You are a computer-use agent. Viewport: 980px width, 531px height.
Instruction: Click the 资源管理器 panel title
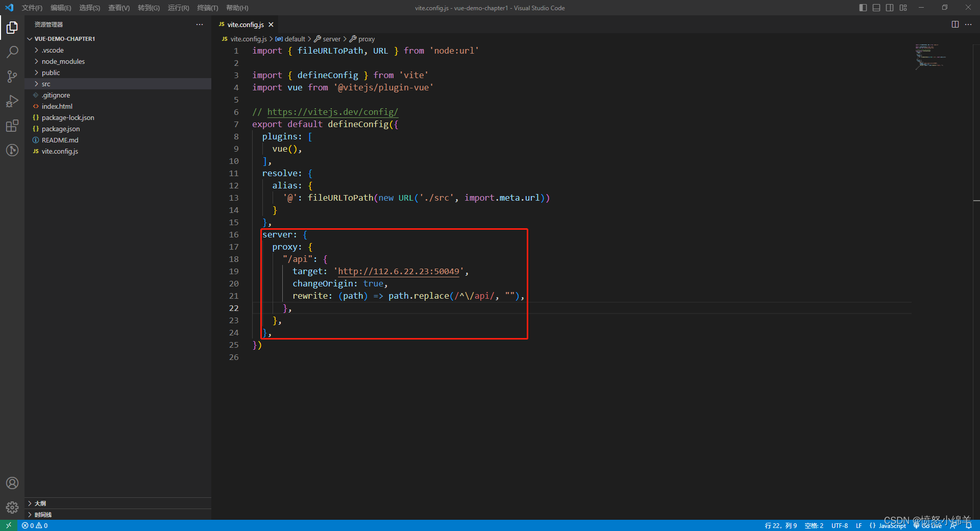coord(48,25)
